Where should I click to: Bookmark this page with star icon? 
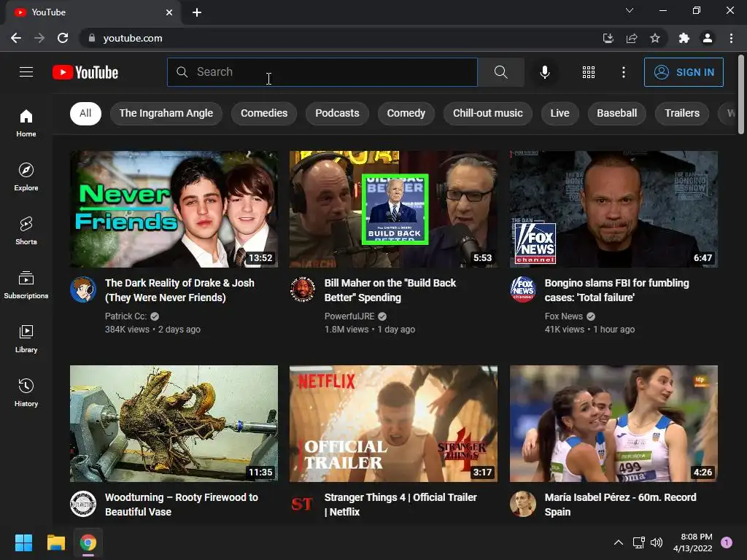click(x=655, y=38)
